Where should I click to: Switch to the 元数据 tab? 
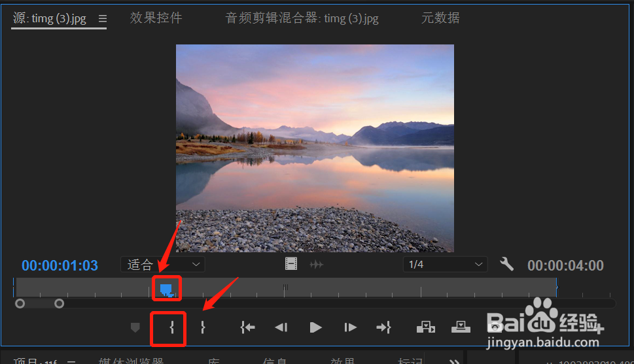click(440, 18)
